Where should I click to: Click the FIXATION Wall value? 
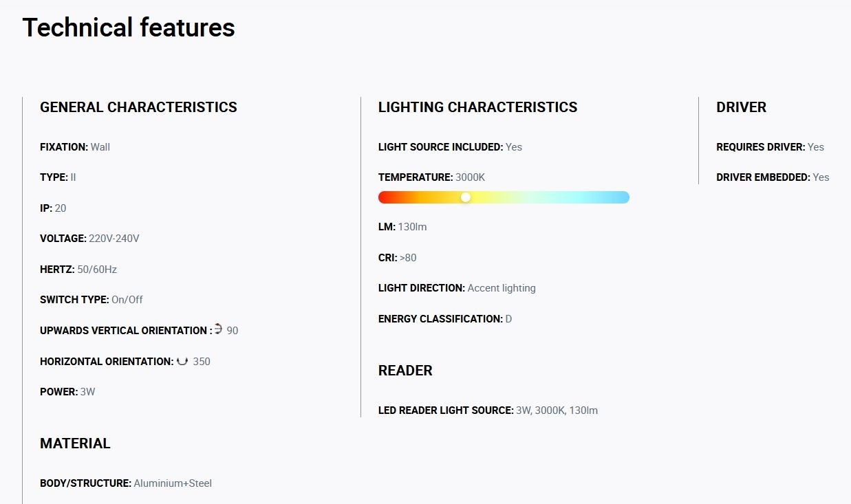pos(75,146)
